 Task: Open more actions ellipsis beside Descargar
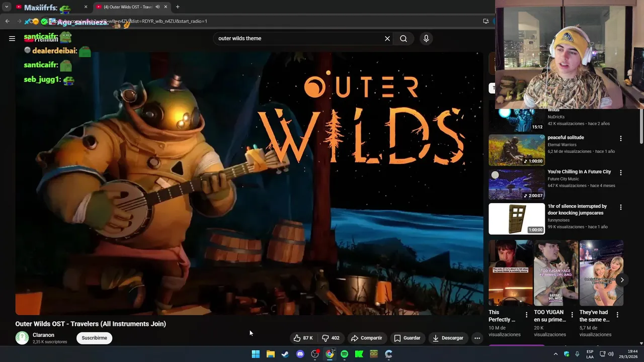point(477,338)
